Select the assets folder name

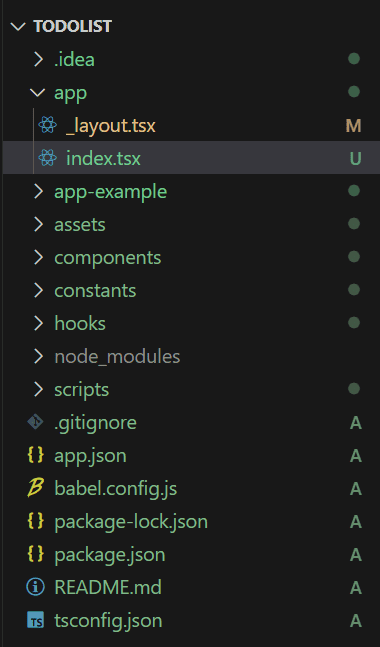click(x=80, y=225)
